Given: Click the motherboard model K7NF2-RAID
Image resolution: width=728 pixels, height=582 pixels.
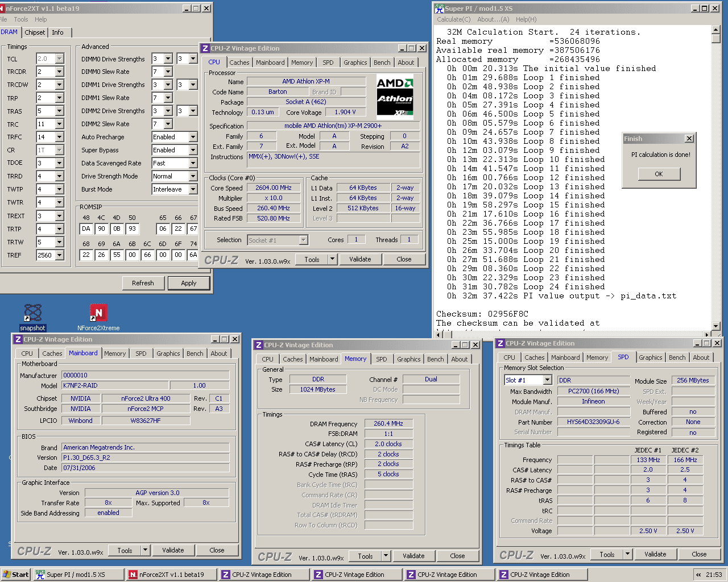Looking at the screenshot, I should 115,385.
